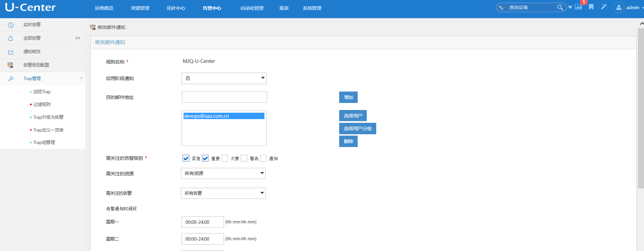Screen dimensions: 644x251
Task: Click the scroll-up arrow at top of scrollbar
Action: (x=642, y=24)
